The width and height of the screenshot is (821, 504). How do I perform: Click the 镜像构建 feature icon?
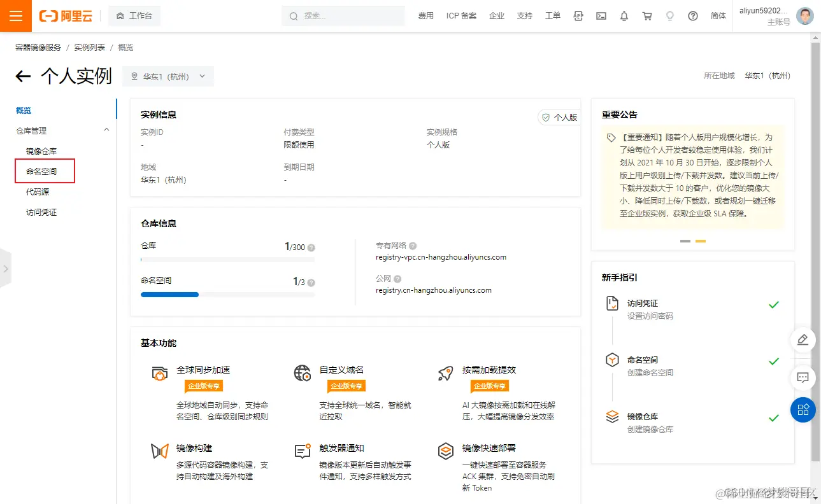click(x=160, y=452)
